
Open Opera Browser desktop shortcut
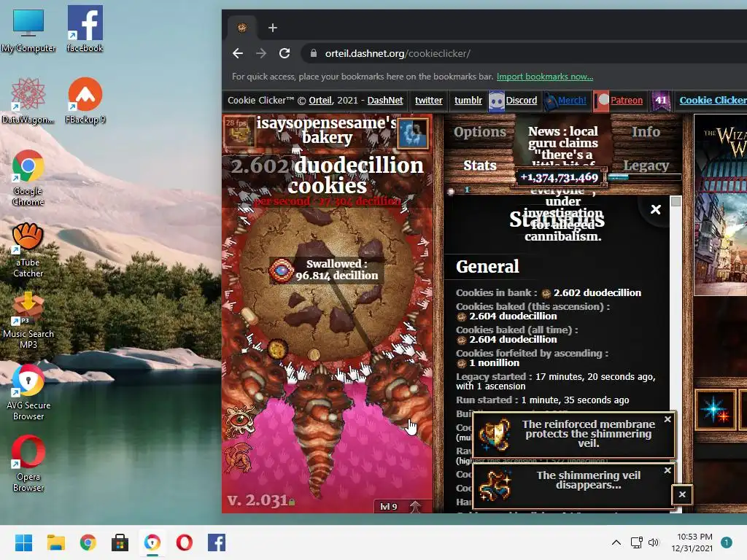(x=28, y=464)
